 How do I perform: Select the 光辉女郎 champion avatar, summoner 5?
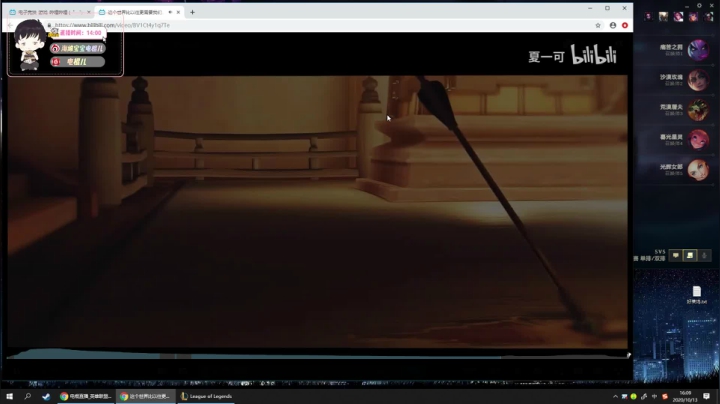698,170
